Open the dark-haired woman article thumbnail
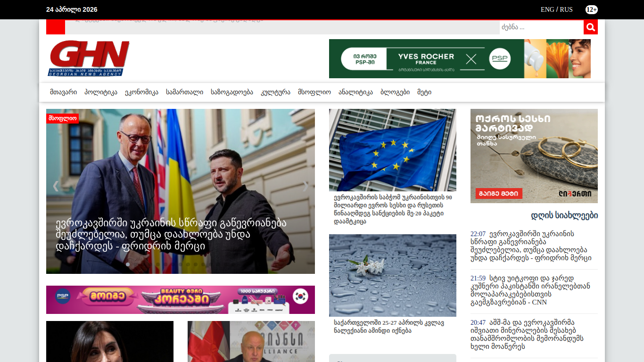 (x=110, y=341)
